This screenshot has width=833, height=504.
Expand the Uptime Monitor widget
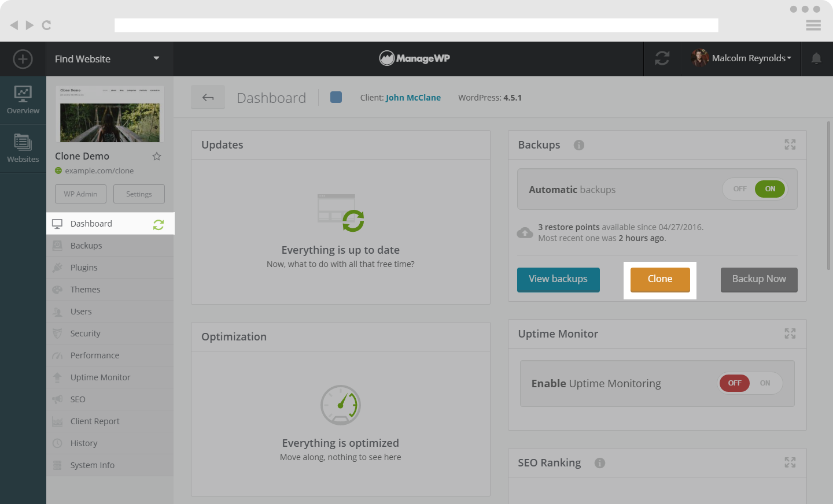(x=790, y=333)
